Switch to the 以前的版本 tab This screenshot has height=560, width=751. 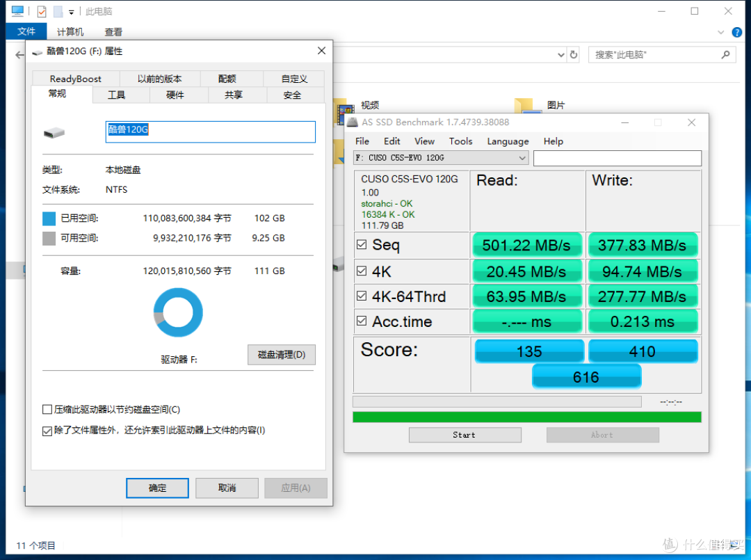[159, 79]
